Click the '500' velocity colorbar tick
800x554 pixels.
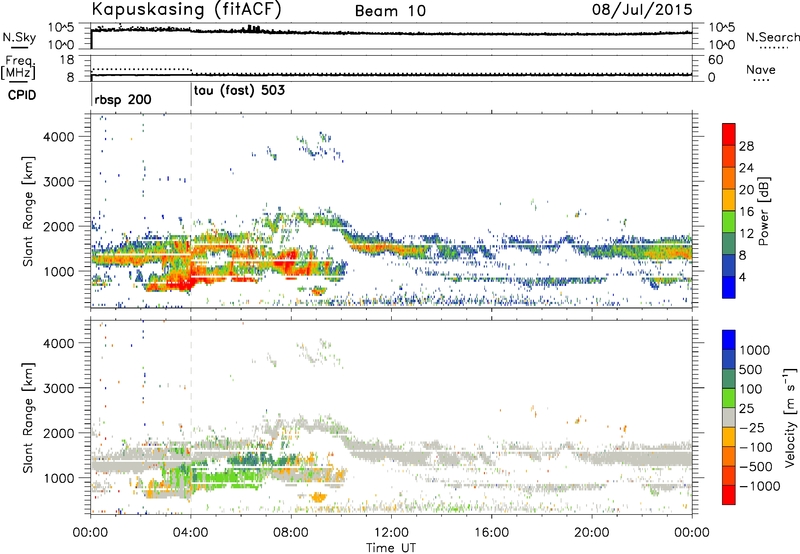tap(751, 369)
